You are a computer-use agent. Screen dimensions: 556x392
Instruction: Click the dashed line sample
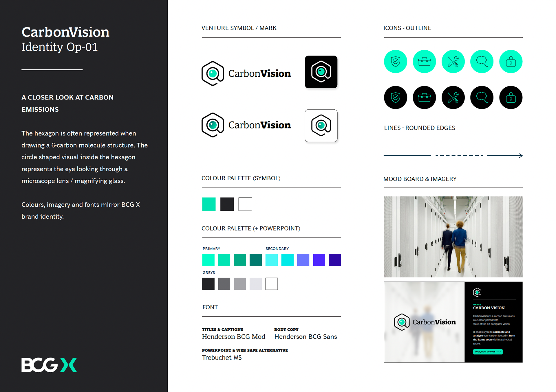click(x=459, y=156)
